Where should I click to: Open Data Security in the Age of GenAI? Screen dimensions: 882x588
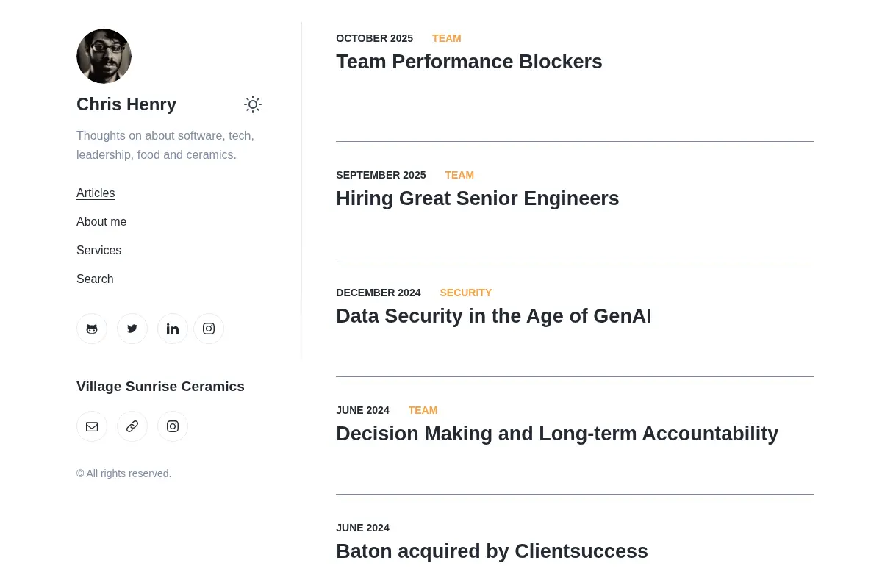pos(494,316)
